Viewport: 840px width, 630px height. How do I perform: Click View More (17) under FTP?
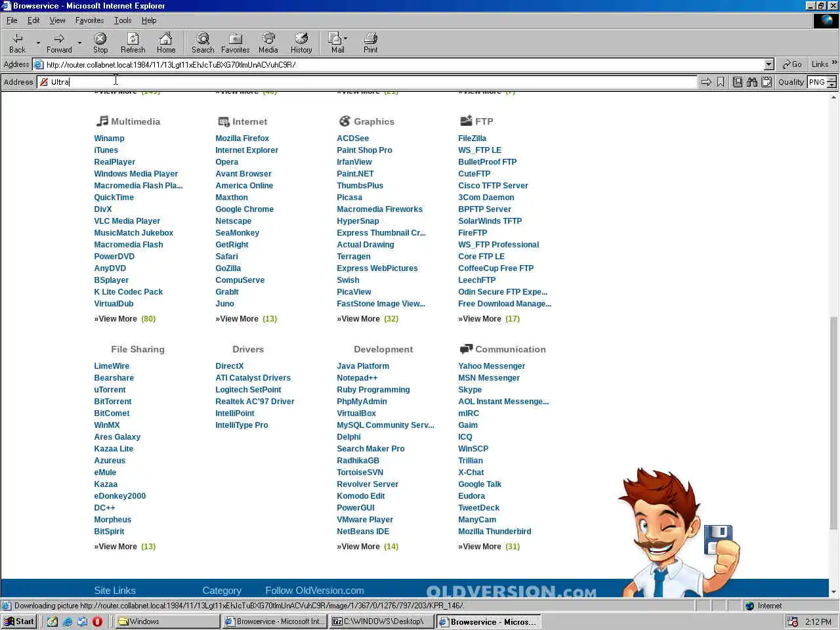pos(489,319)
